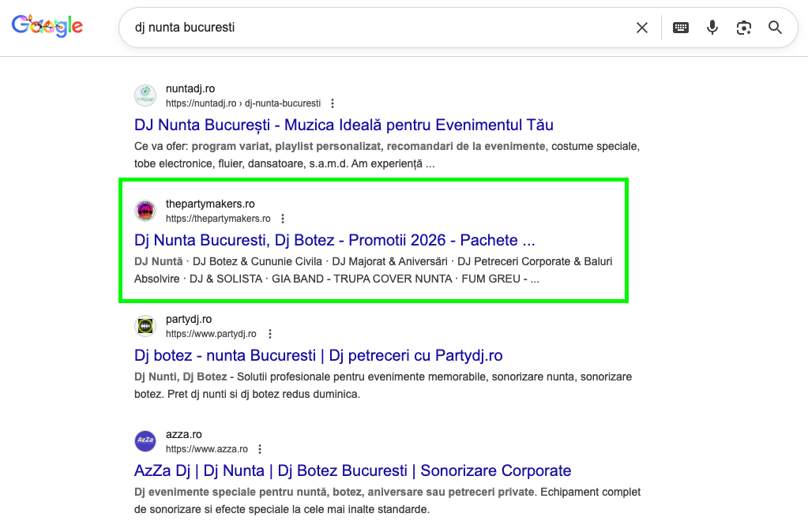Screen dimensions: 808x532
Task: Open AzZa Dj Sonorizare Corporate result
Action: pos(352,471)
